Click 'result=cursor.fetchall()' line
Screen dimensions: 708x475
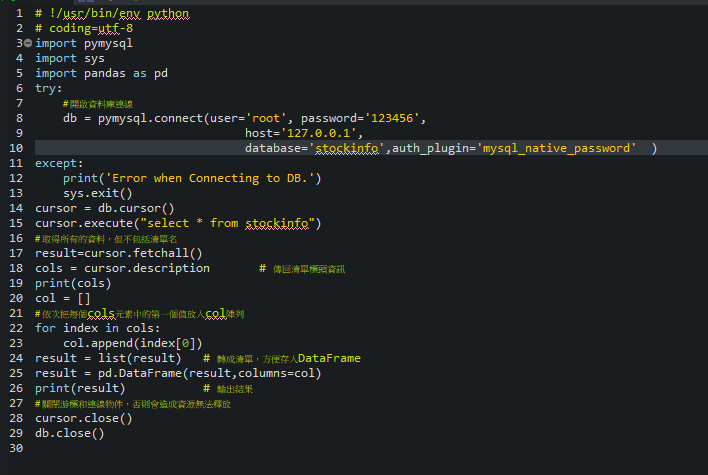point(119,253)
